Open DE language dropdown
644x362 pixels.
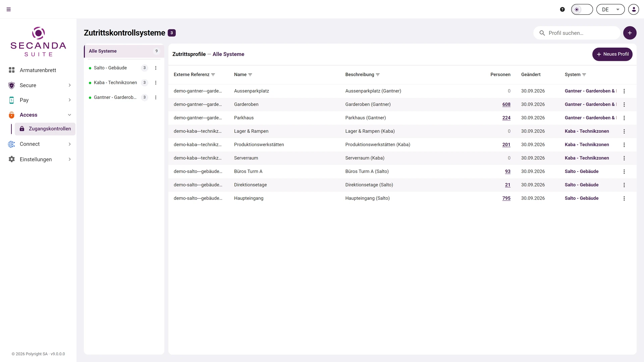pyautogui.click(x=610, y=9)
